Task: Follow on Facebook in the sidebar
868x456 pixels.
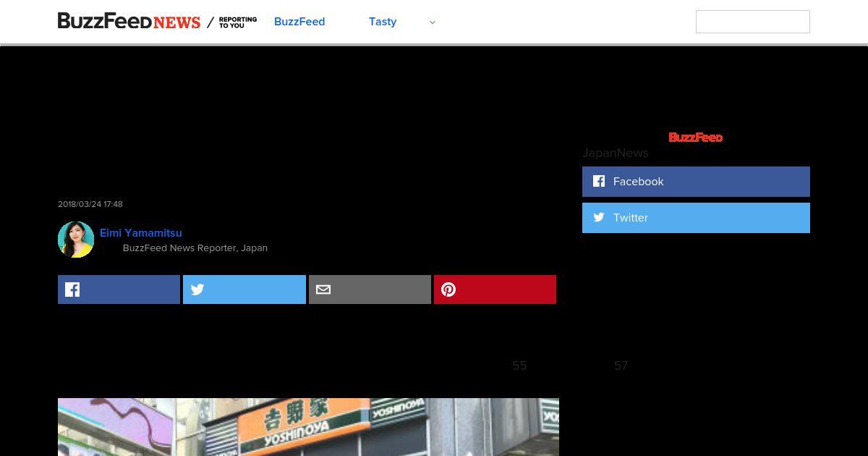Action: pyautogui.click(x=696, y=182)
